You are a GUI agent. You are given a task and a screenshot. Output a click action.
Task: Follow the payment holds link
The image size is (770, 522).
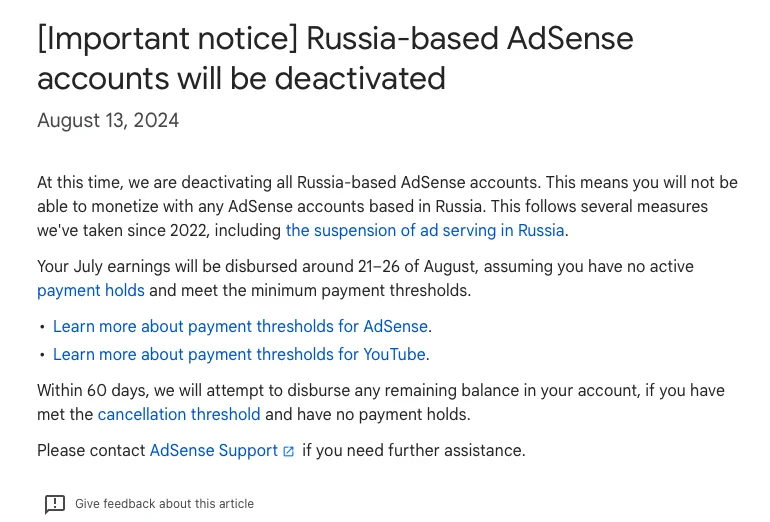(91, 290)
